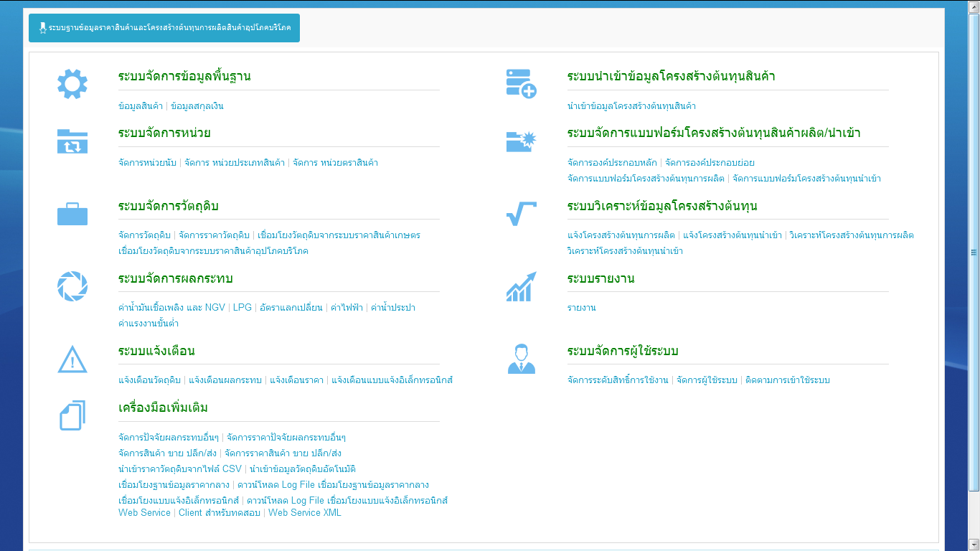Click the ระบบฐานข้อมูลราคาสินค้า header button
This screenshot has height=551, width=980.
(164, 28)
